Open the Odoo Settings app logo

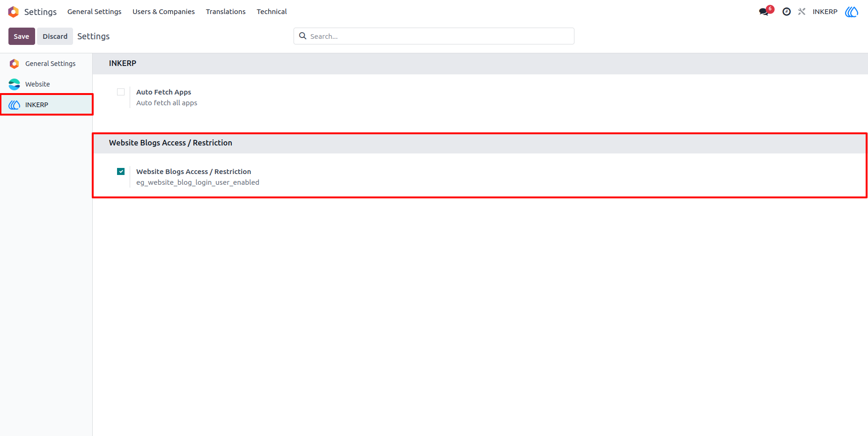click(x=14, y=12)
